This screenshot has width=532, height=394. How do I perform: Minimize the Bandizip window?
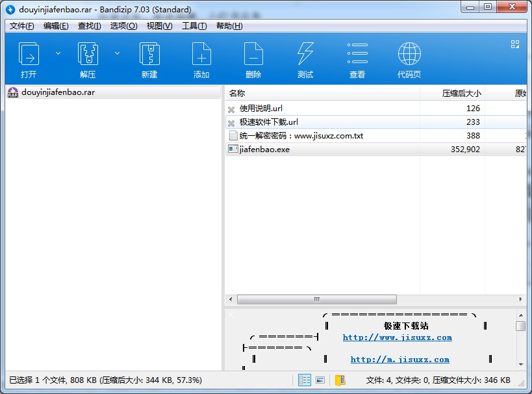point(470,7)
